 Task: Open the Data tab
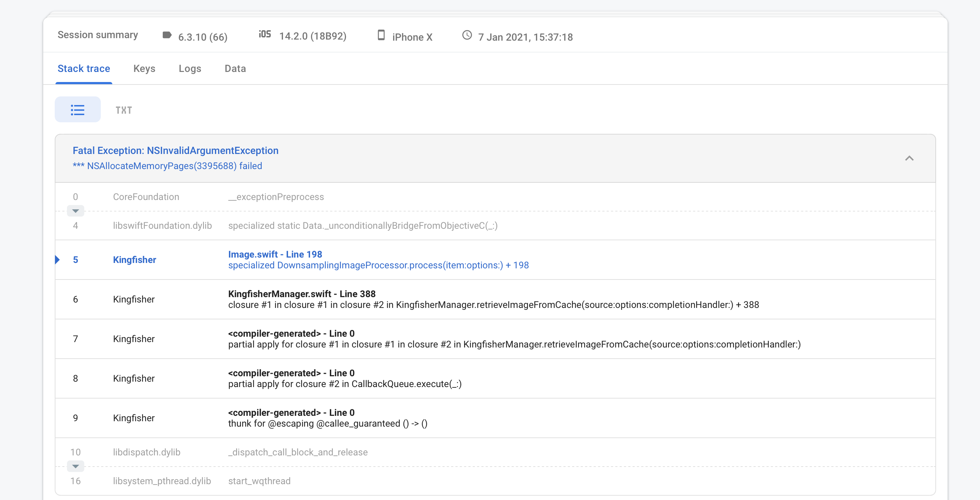[235, 68]
